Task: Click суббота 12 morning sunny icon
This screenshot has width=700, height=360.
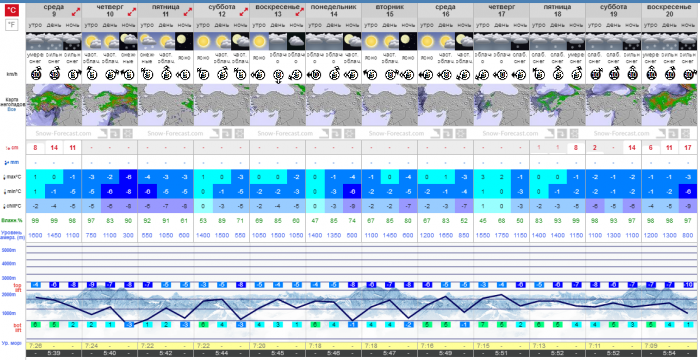Action: coord(203,41)
